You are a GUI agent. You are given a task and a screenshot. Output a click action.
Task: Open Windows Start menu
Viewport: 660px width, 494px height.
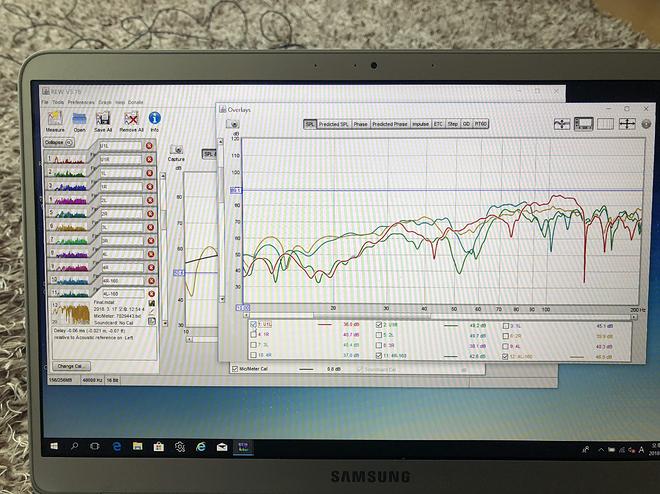coord(54,446)
